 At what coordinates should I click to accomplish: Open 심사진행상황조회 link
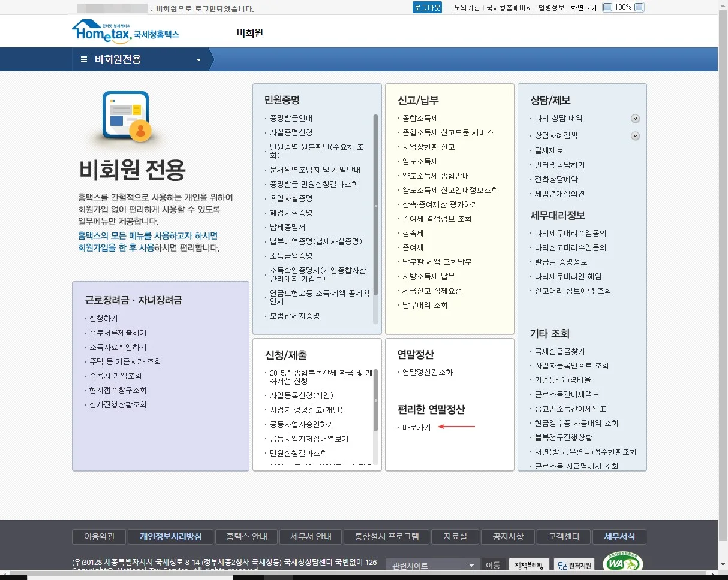click(118, 404)
